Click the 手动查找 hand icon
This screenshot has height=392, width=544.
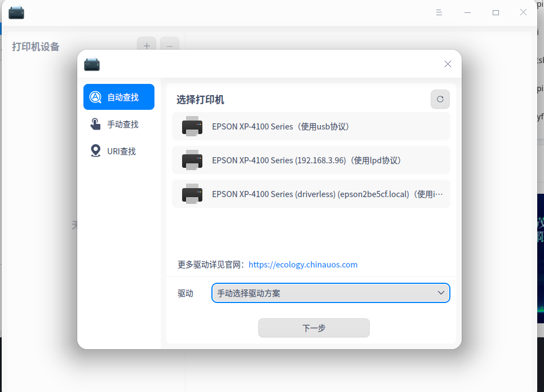[x=96, y=124]
